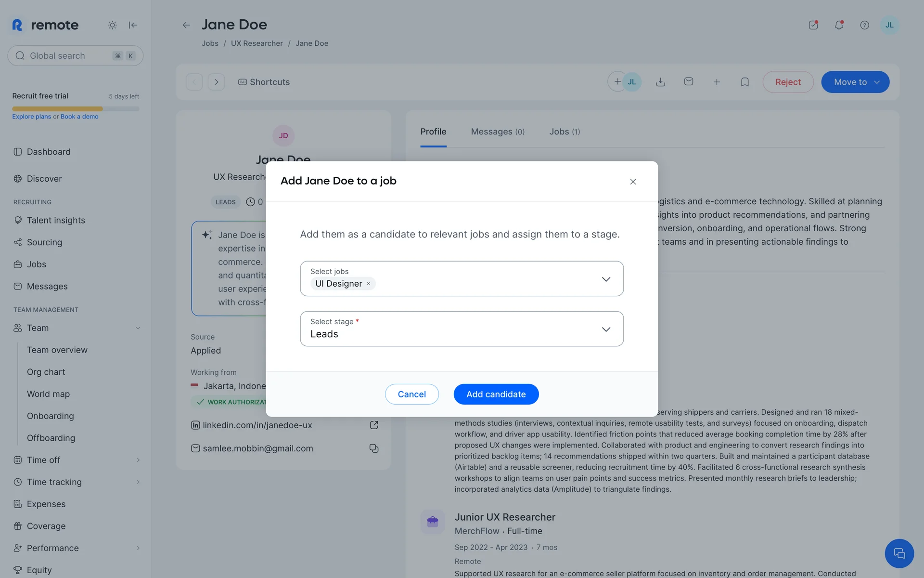
Task: Click the notifications bell icon
Action: [839, 25]
